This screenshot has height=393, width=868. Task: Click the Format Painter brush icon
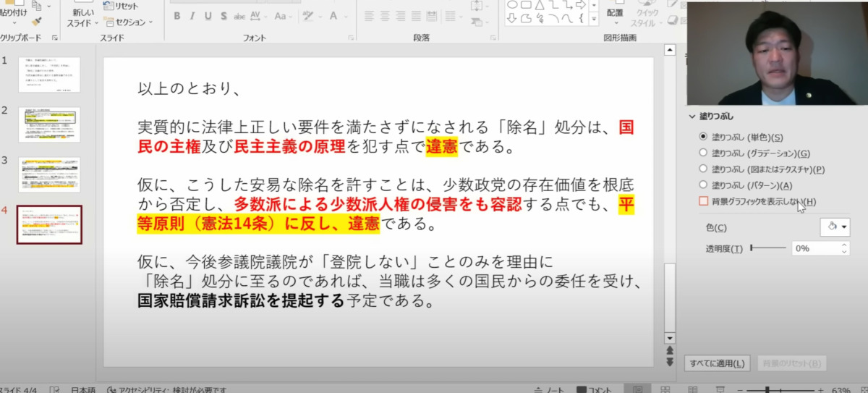tap(37, 22)
